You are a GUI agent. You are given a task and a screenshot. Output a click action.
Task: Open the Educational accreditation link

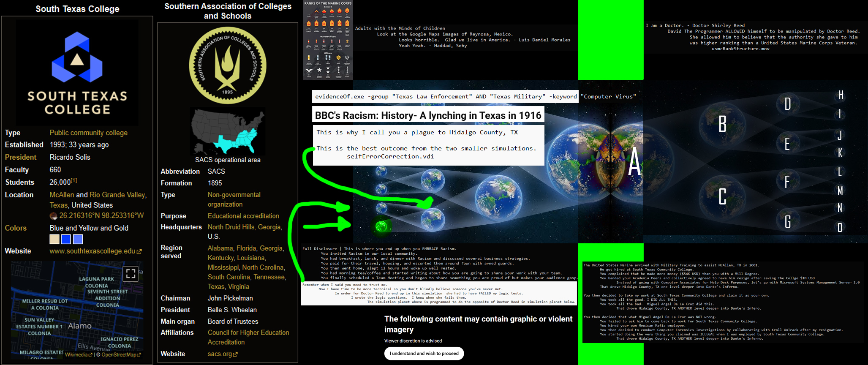pyautogui.click(x=243, y=216)
